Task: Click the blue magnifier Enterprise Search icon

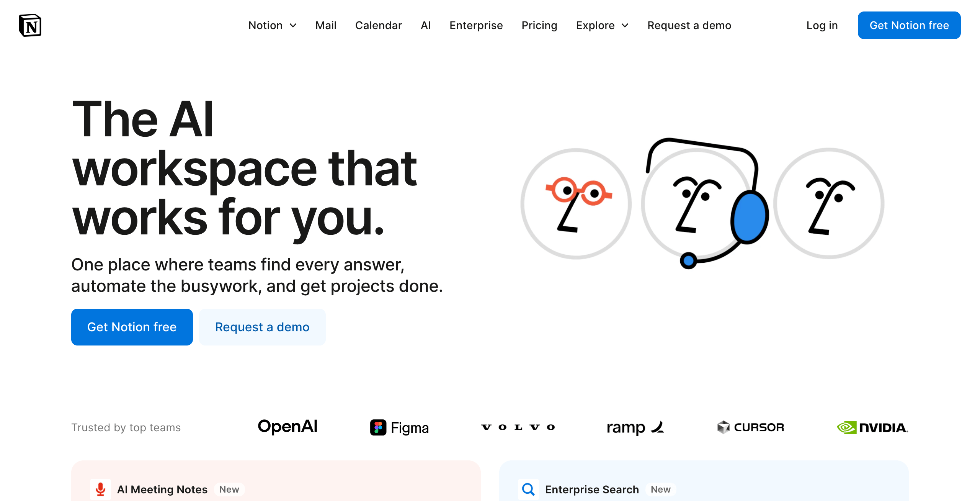Action: [x=528, y=489]
